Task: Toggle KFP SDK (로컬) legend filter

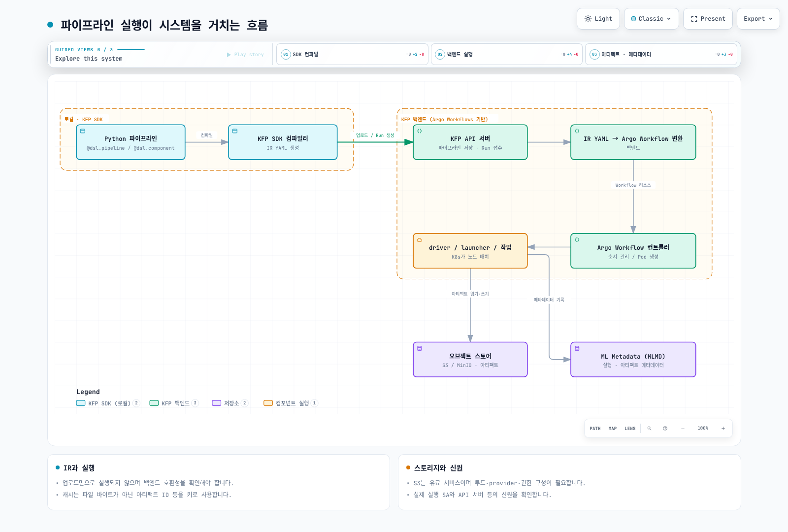Action: pyautogui.click(x=108, y=403)
